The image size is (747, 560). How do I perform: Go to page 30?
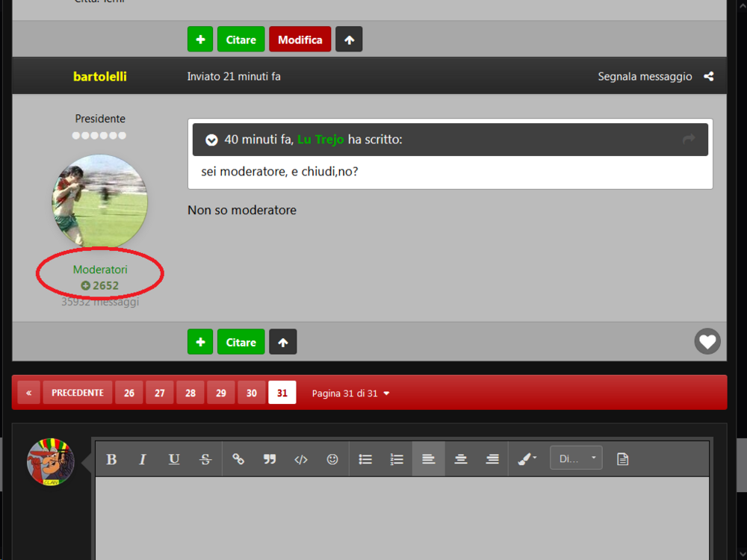pyautogui.click(x=252, y=393)
